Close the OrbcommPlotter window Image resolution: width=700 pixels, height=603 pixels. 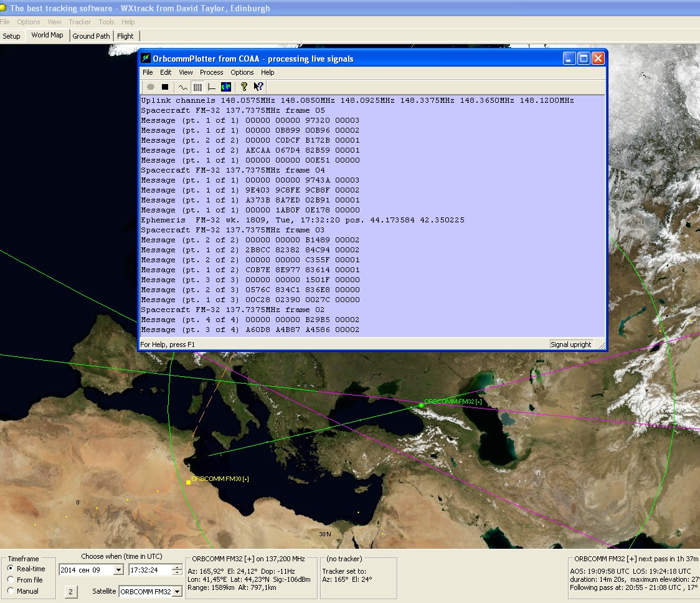[x=598, y=59]
